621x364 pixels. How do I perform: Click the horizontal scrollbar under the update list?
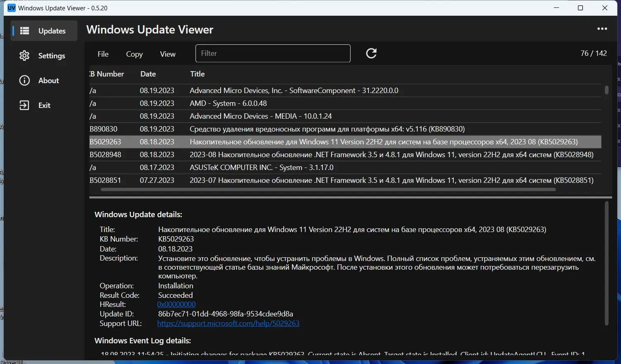[328, 189]
